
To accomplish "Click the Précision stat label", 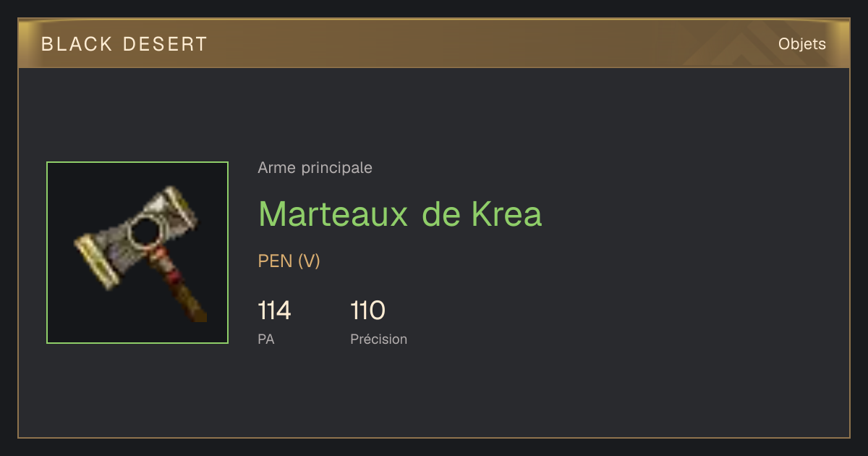I will 379,339.
